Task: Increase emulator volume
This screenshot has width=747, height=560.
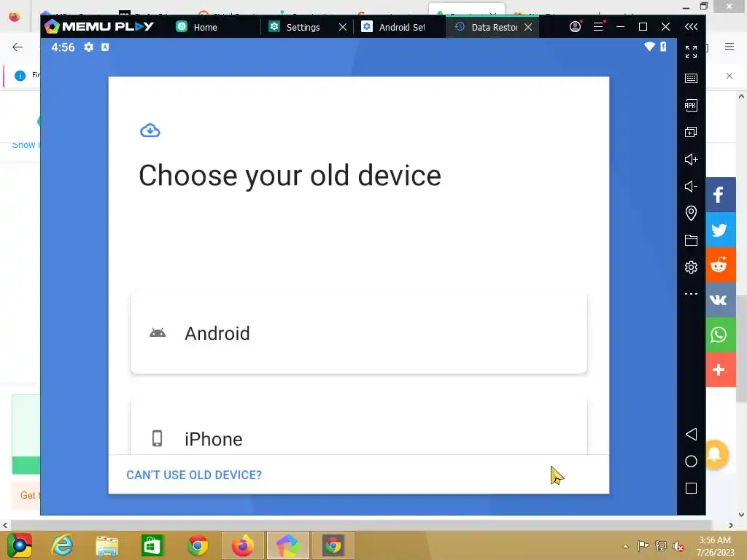Action: 691,159
